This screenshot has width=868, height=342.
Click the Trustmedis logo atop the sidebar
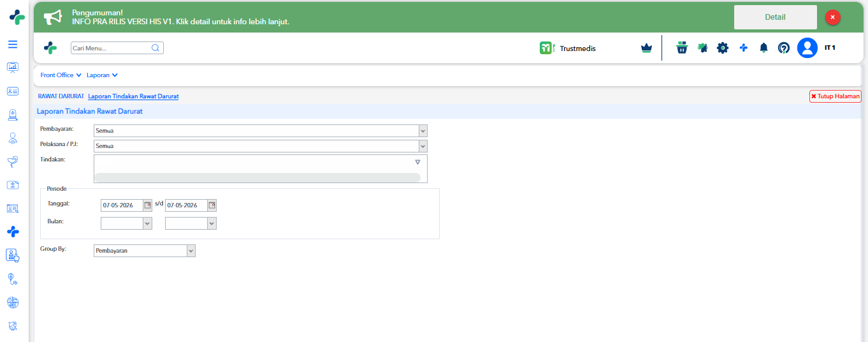pos(17,17)
